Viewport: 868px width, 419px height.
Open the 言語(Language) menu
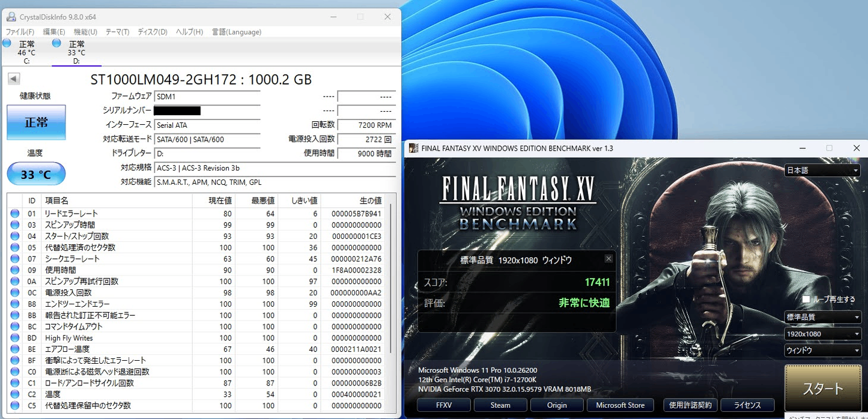236,32
